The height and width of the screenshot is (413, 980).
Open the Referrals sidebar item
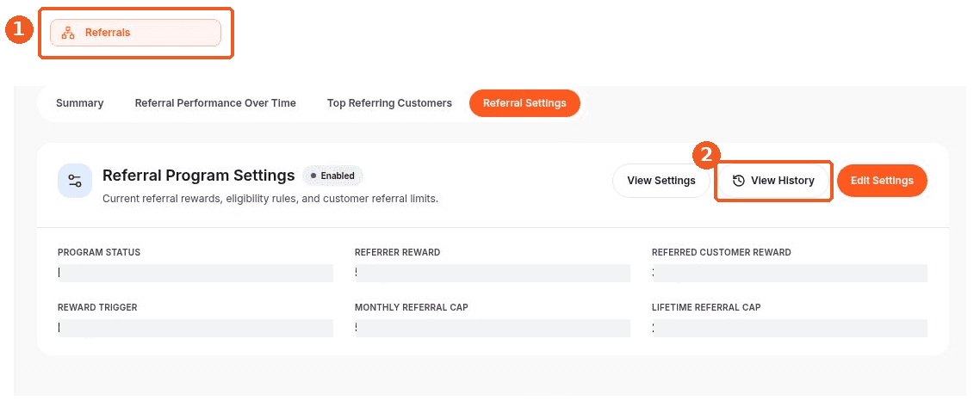point(135,33)
